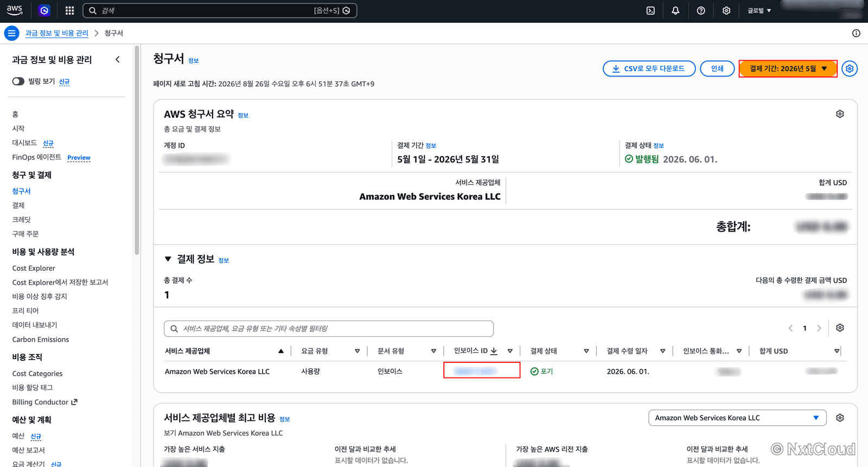Open payment table preferences gear
This screenshot has width=868, height=467.
[840, 328]
